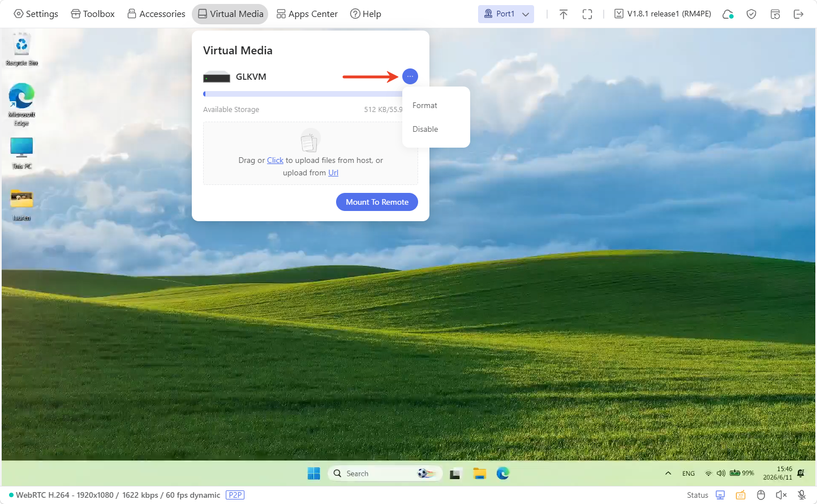
Task: Click the taskbar Search box
Action: (x=385, y=473)
